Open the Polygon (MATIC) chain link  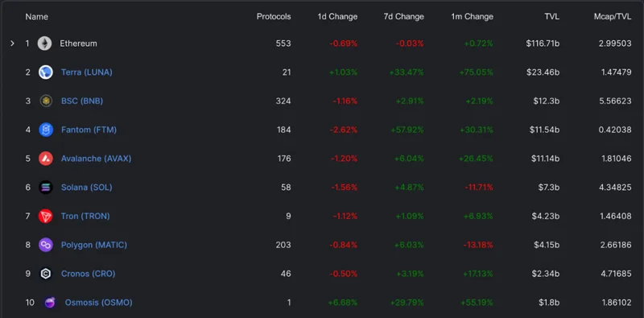(x=94, y=245)
